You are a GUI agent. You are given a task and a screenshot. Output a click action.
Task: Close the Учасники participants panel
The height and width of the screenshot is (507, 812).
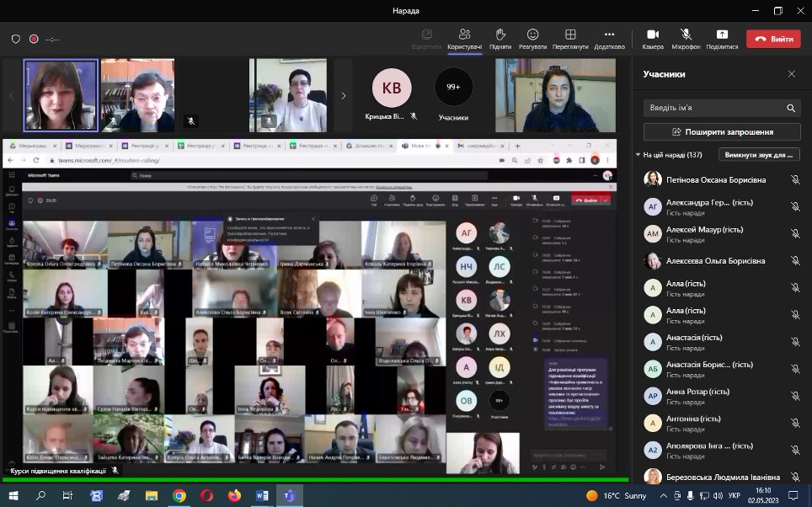click(x=791, y=74)
